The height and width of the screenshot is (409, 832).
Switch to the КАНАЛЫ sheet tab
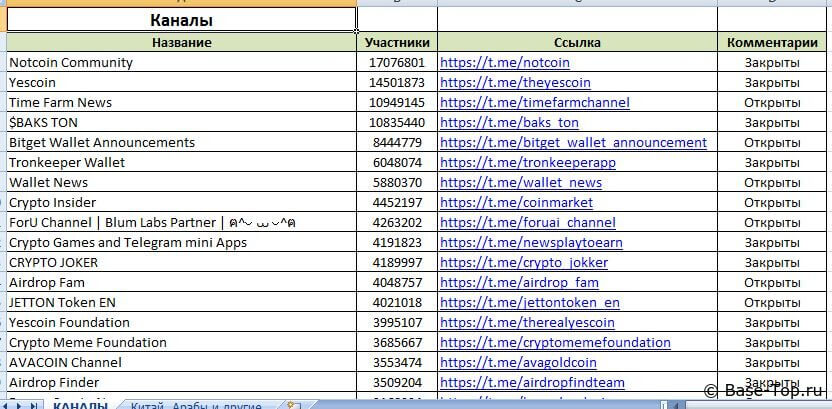point(80,405)
